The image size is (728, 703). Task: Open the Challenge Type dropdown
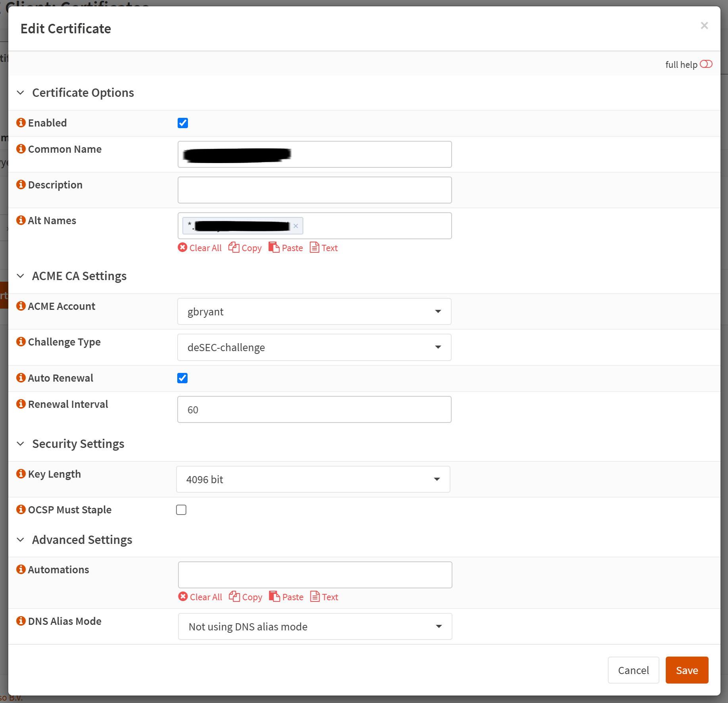314,347
